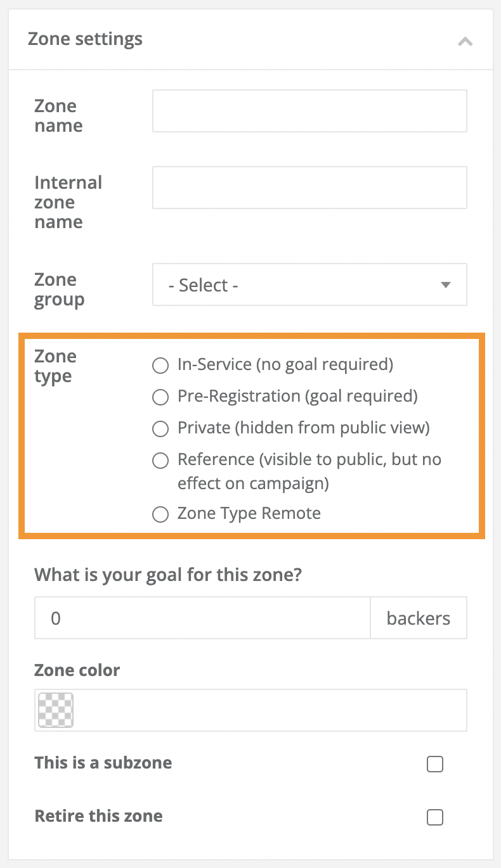This screenshot has height=868, width=501.
Task: Click the Zone settings heading
Action: [85, 39]
